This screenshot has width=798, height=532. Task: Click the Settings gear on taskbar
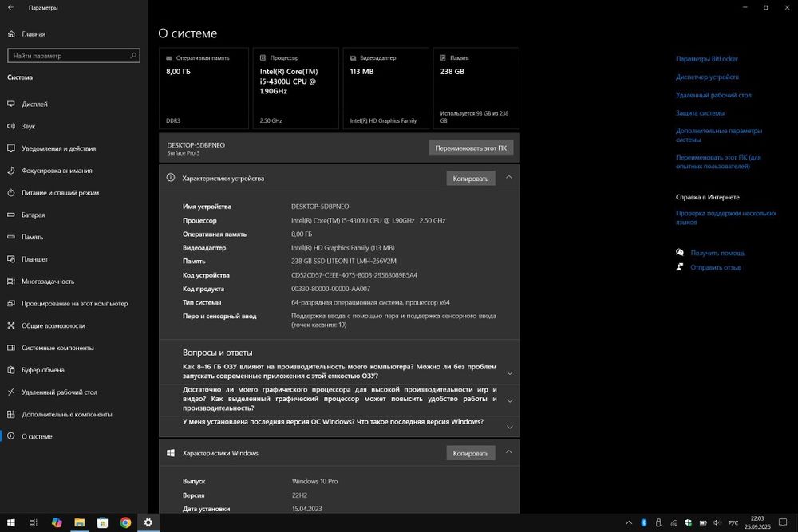(148, 523)
